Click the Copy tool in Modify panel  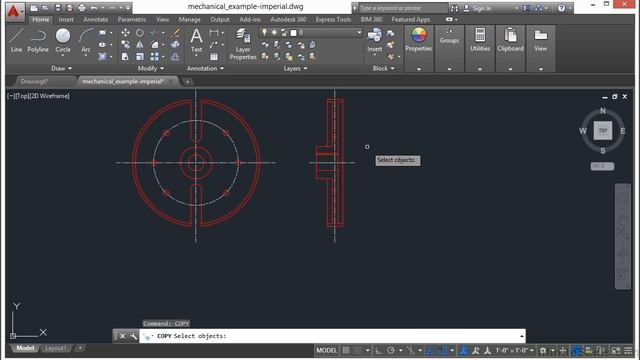125,44
